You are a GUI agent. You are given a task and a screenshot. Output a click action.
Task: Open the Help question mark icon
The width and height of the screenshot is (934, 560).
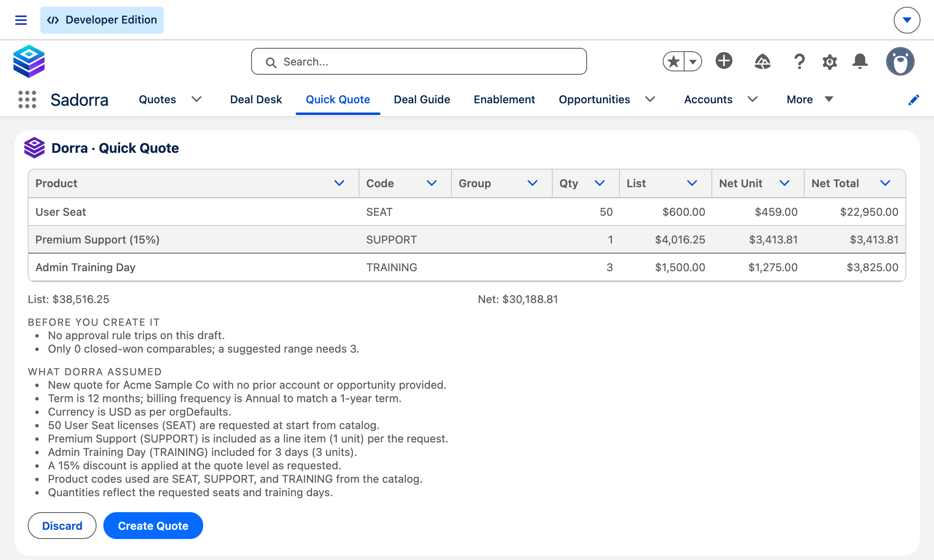pyautogui.click(x=799, y=62)
